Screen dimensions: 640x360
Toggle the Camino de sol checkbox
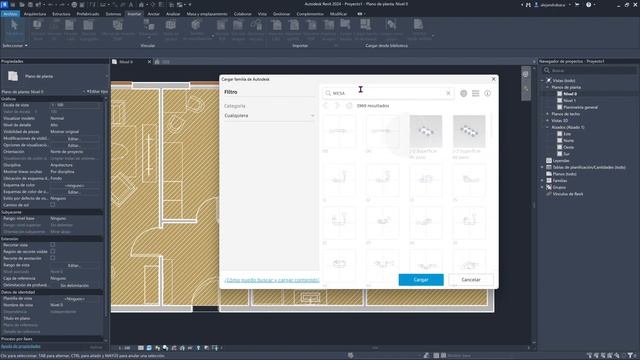(x=53, y=205)
